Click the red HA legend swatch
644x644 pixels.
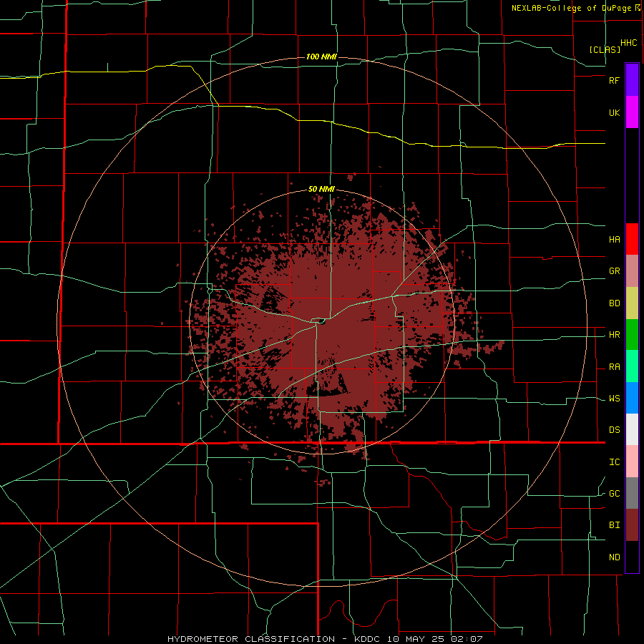point(632,239)
